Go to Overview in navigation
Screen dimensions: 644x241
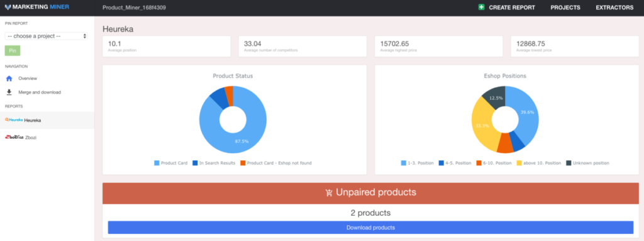tap(28, 78)
